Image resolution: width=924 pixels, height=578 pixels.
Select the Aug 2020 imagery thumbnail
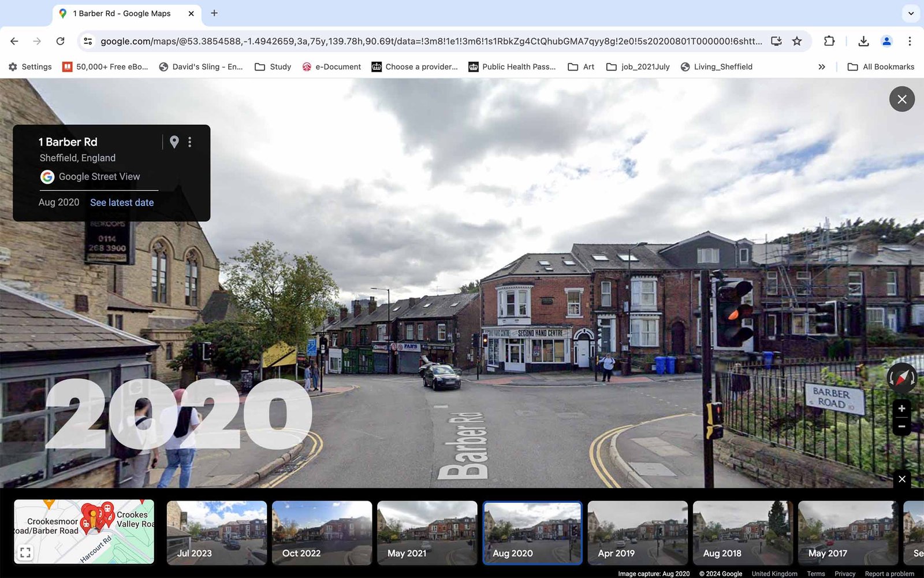click(532, 533)
